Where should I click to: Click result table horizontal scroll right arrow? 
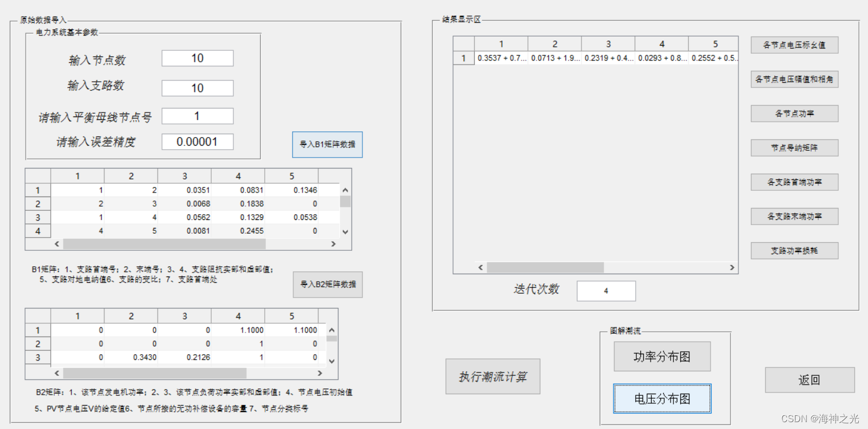(732, 267)
